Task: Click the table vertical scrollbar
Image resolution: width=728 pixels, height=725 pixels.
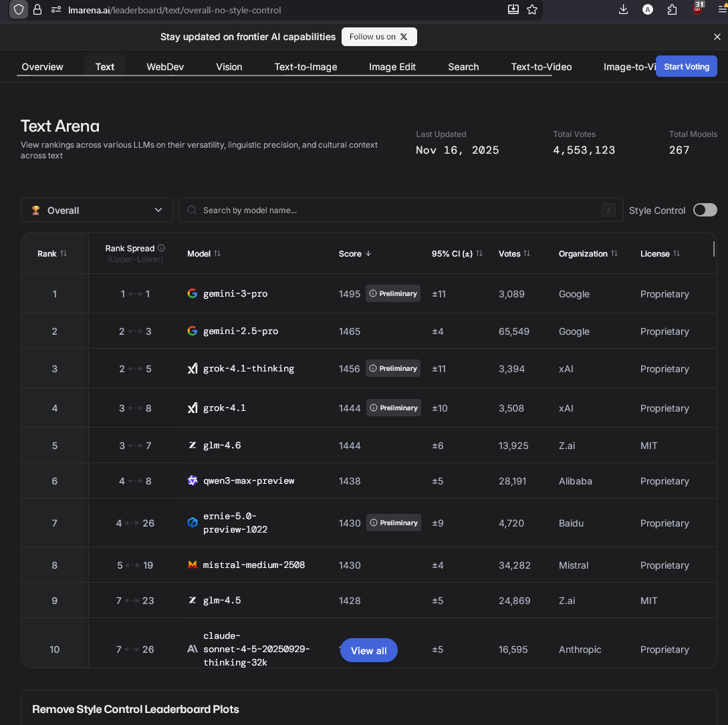Action: [x=713, y=249]
